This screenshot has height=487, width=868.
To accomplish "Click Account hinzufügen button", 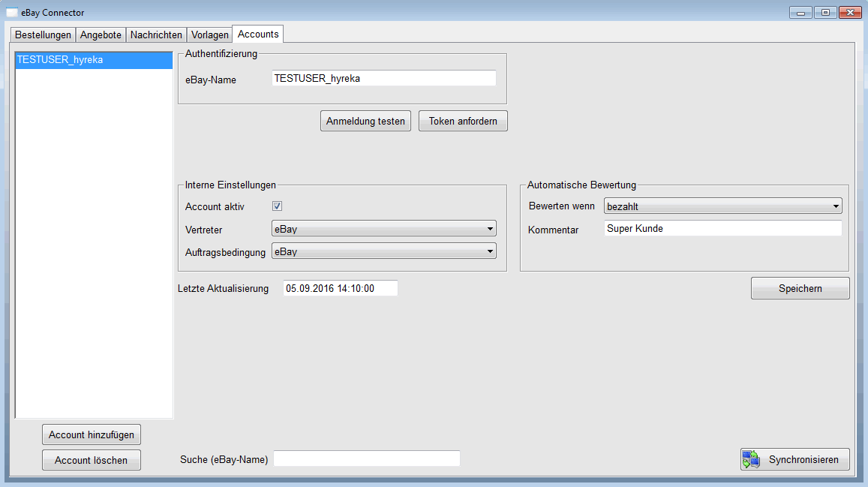I will pos(92,434).
